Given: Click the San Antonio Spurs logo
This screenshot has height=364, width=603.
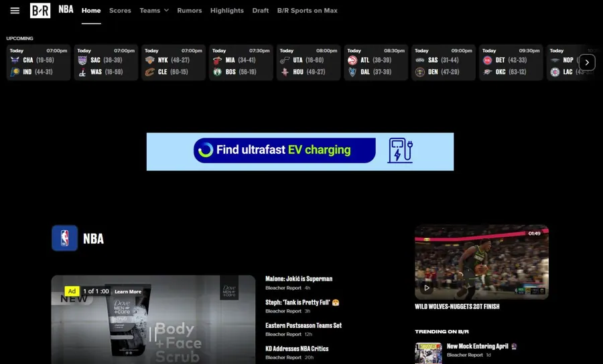Looking at the screenshot, I should pos(420,60).
